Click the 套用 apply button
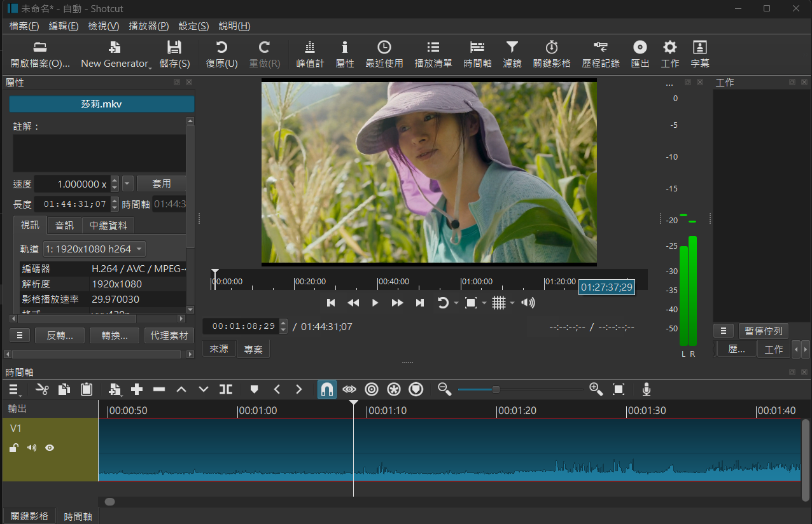 (162, 184)
